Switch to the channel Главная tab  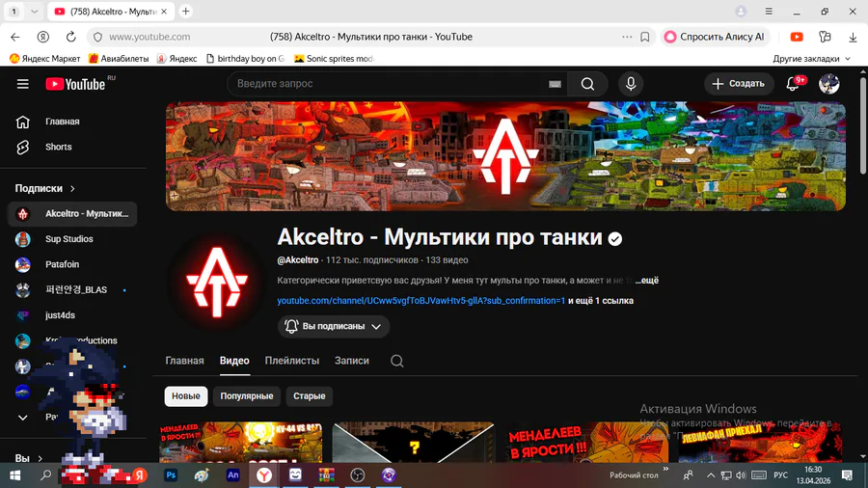[185, 361]
